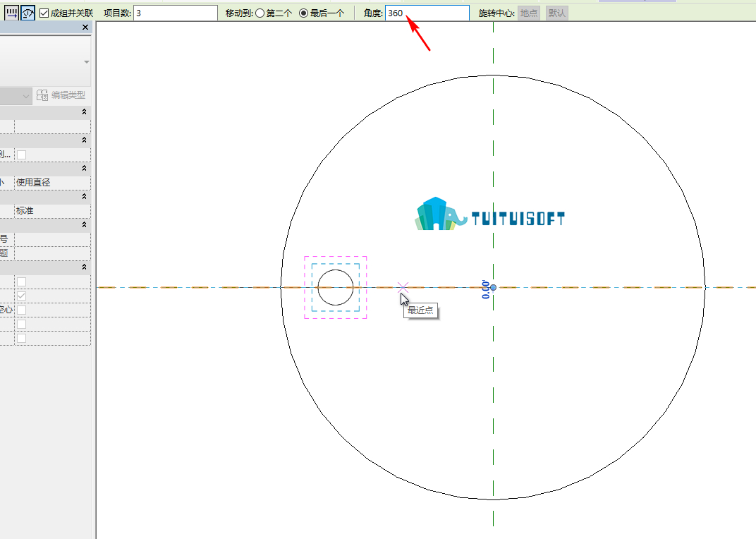
Task: Click the 角度 field showing 360
Action: pyautogui.click(x=427, y=13)
